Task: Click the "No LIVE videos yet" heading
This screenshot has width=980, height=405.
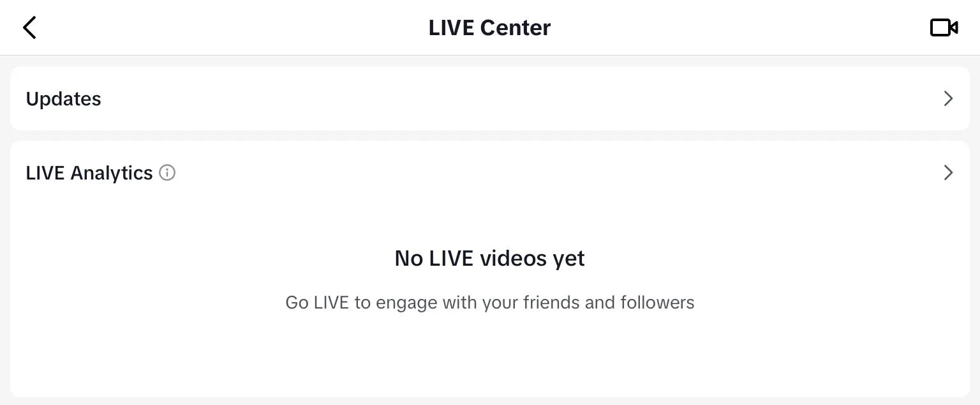Action: (x=489, y=258)
